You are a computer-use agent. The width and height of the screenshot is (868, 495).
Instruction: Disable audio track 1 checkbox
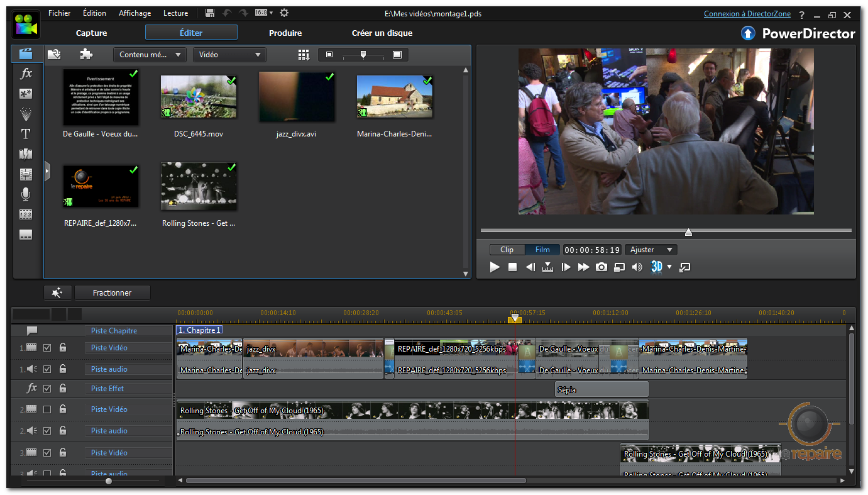pyautogui.click(x=47, y=369)
